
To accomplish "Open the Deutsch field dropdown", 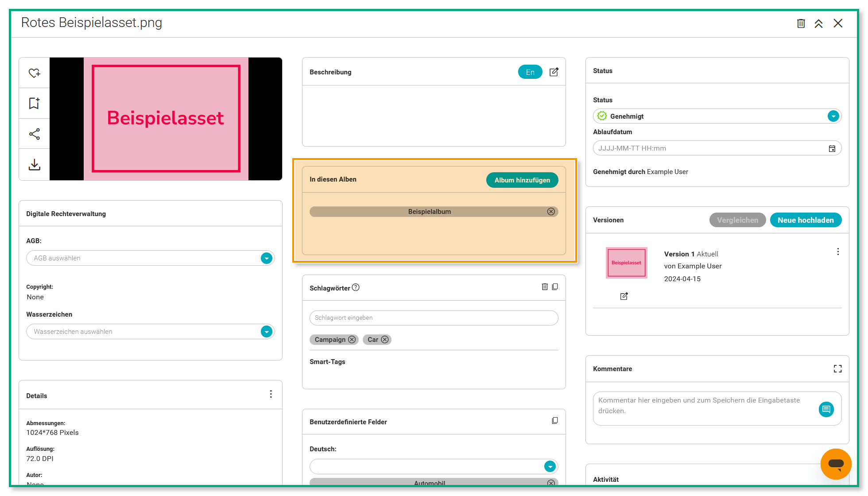I will [x=550, y=466].
